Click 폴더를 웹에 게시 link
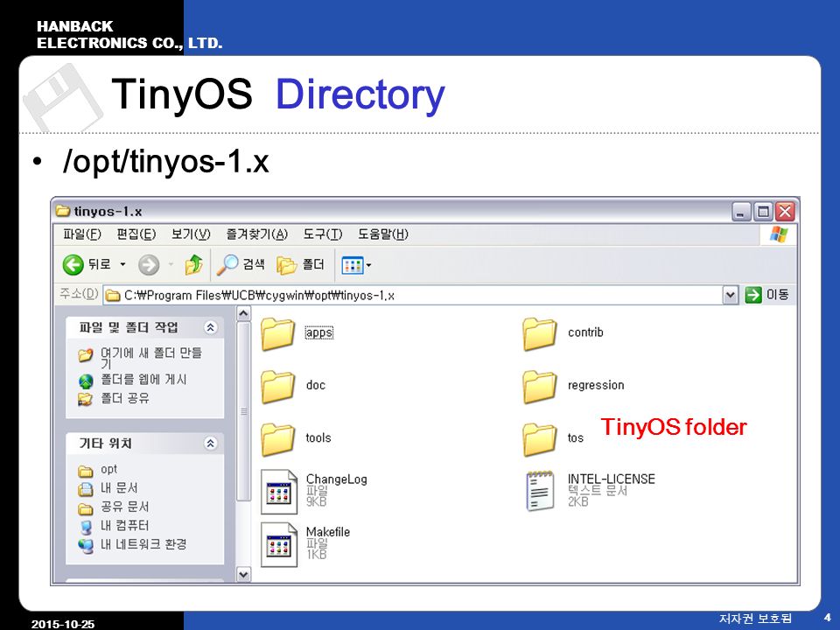 143,380
